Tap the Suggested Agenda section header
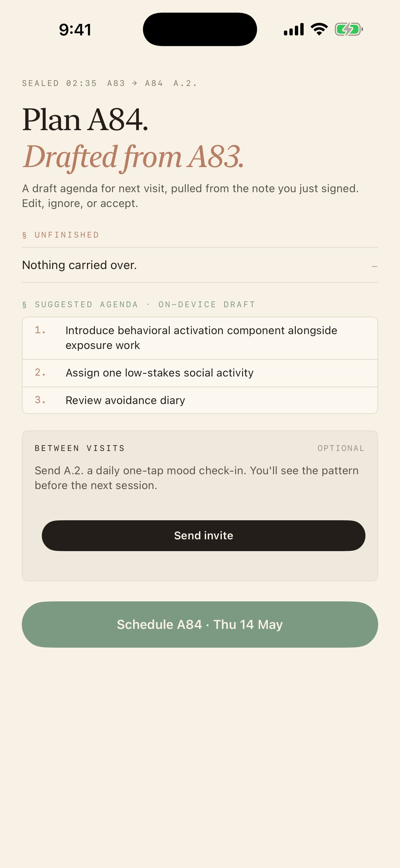The width and height of the screenshot is (400, 868). point(138,304)
